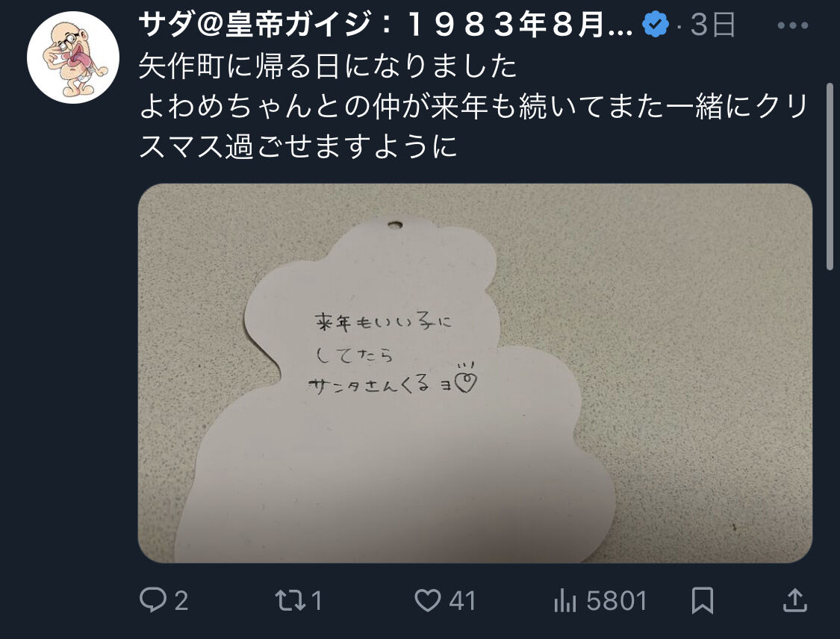Bookmark this post
840x639 pixels.
click(x=702, y=600)
